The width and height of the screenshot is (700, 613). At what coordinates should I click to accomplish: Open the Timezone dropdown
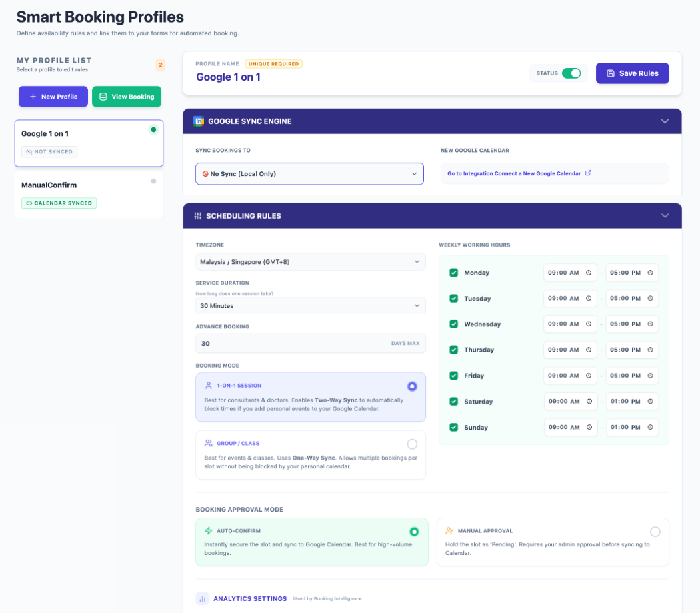click(x=309, y=261)
